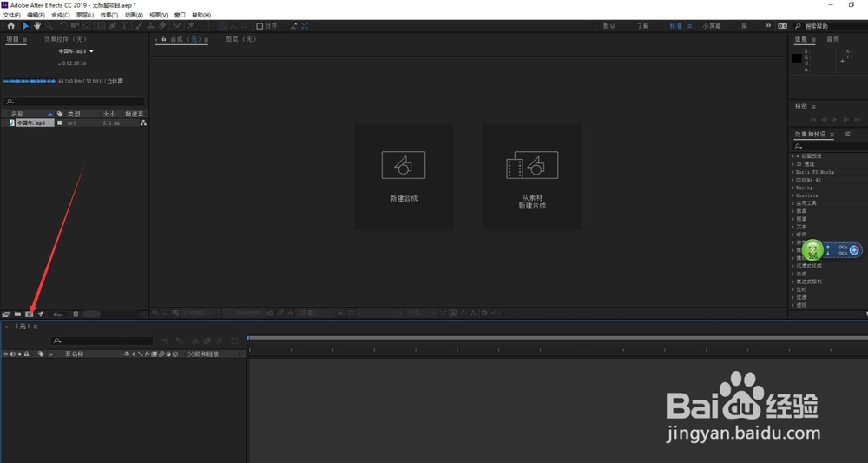Click the Project panel search field

tap(74, 102)
